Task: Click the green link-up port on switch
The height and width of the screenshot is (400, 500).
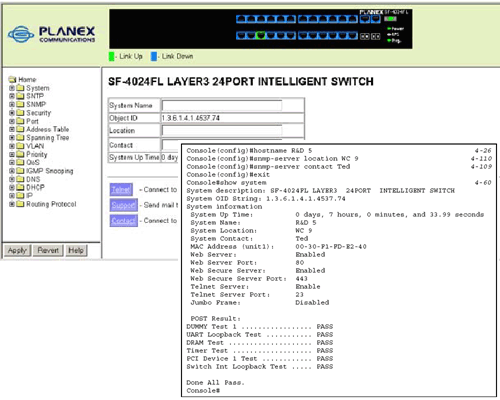Action: 261,35
